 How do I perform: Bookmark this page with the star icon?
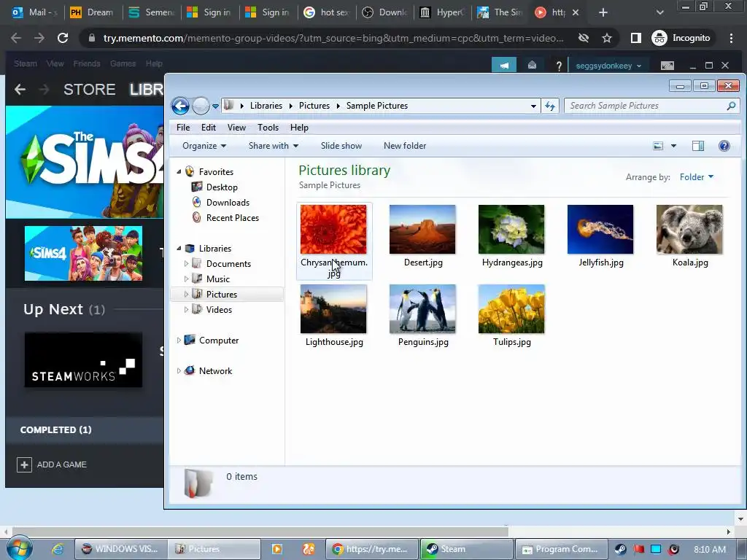click(606, 38)
